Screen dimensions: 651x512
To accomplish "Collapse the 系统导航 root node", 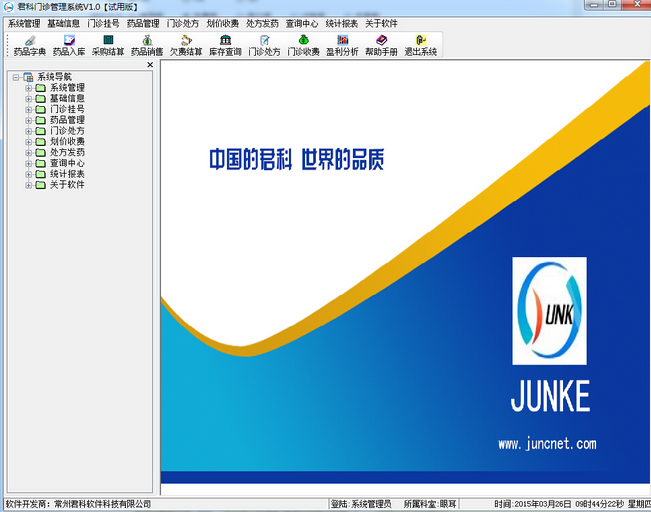I will tap(16, 77).
